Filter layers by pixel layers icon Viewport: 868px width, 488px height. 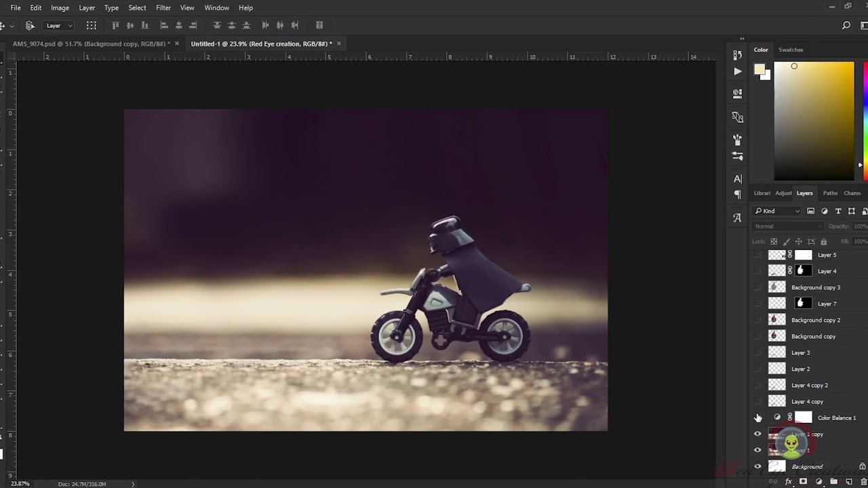tap(810, 211)
